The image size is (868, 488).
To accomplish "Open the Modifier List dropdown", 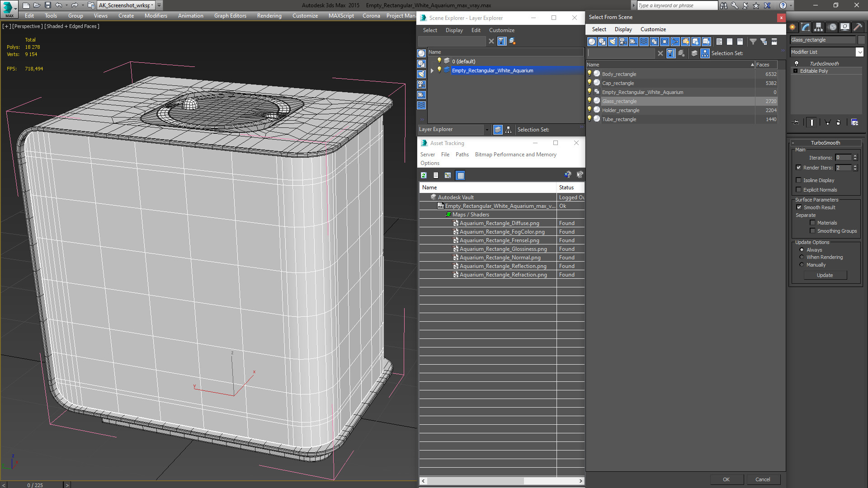I will 827,52.
